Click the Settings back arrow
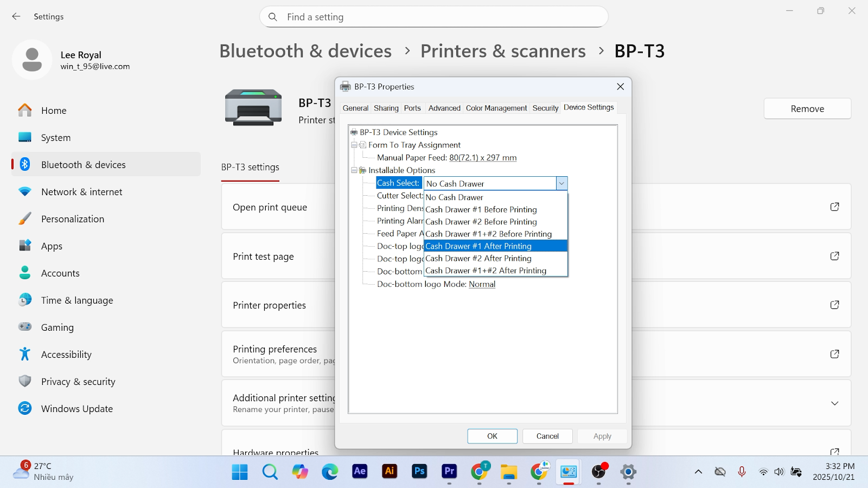 (x=16, y=17)
